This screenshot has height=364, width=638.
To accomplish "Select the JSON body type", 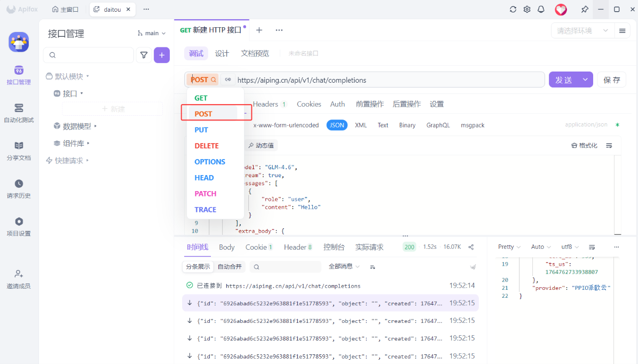I will (x=337, y=125).
